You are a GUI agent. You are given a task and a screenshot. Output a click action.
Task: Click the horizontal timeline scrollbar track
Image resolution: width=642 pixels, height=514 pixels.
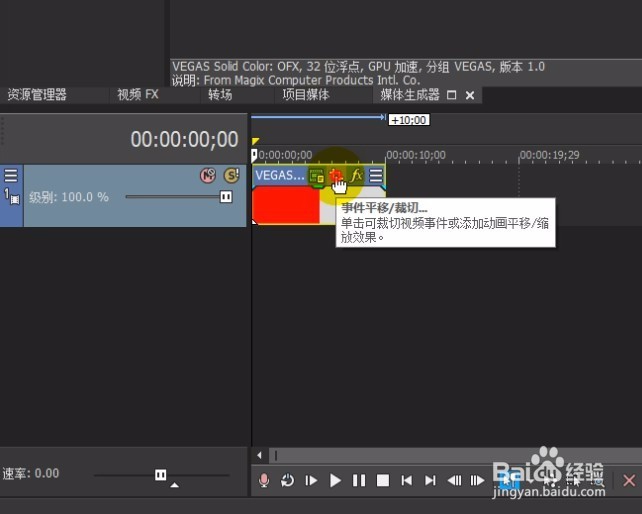click(x=455, y=455)
